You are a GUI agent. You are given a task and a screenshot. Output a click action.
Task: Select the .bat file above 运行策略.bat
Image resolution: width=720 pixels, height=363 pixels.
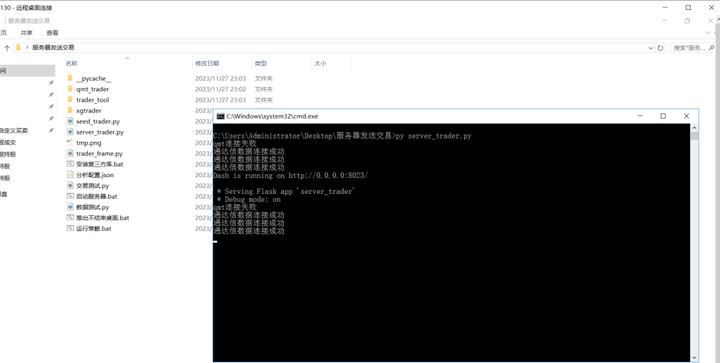coord(98,218)
